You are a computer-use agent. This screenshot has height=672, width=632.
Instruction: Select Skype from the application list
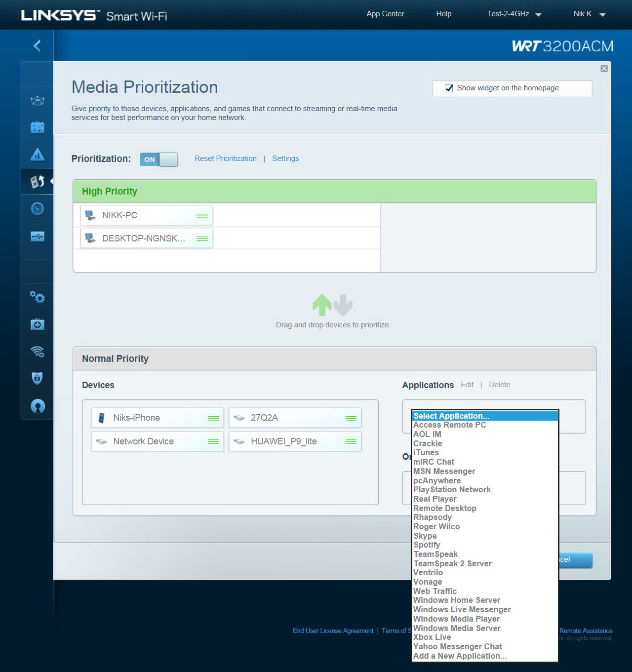tap(485, 536)
